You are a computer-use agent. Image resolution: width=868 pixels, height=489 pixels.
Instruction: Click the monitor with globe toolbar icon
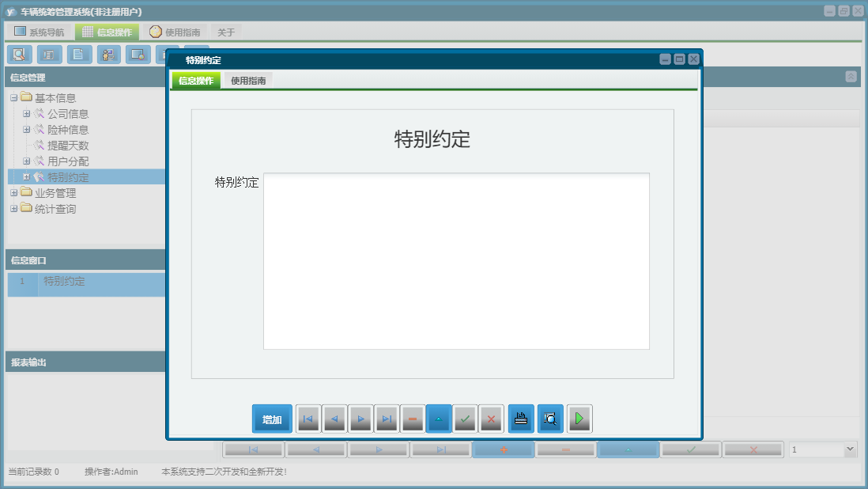[138, 55]
